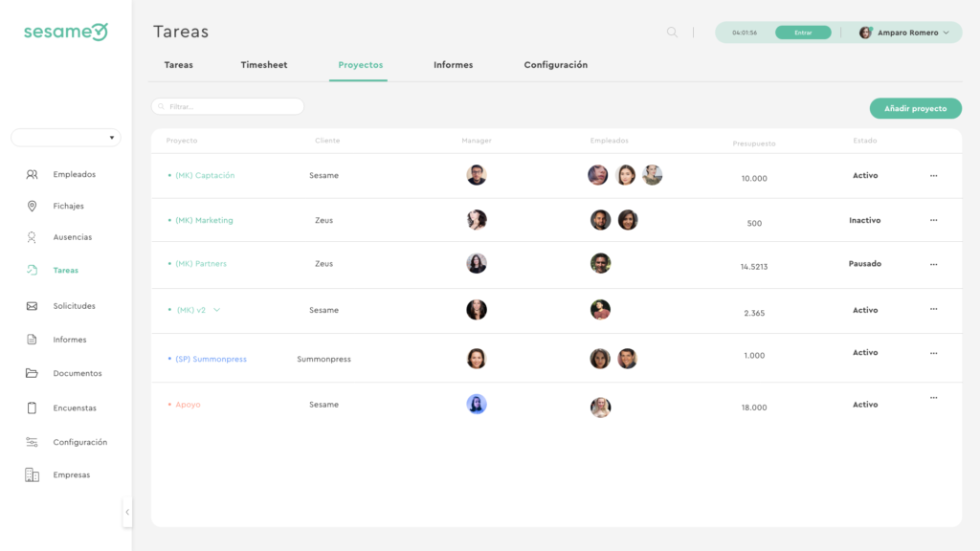Click the Filtrar input field
This screenshot has height=551, width=980.
[228, 106]
